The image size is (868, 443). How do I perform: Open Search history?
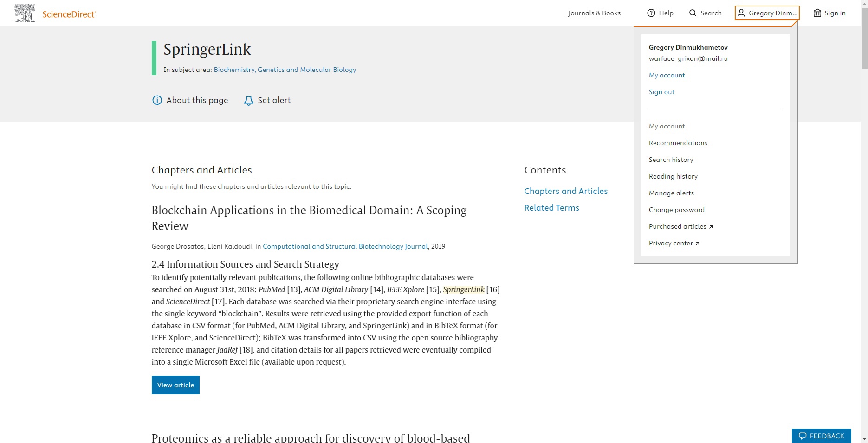(x=671, y=160)
